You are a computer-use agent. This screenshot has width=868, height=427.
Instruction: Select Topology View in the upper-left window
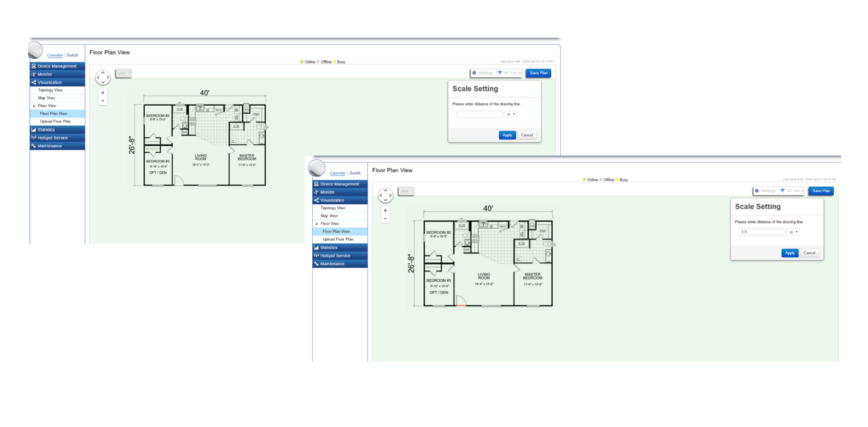51,90
